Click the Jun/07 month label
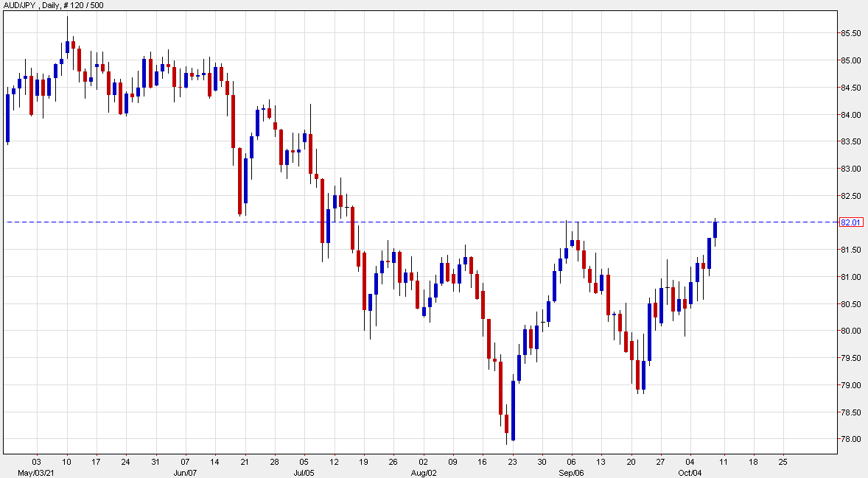The width and height of the screenshot is (868, 478). 185,472
